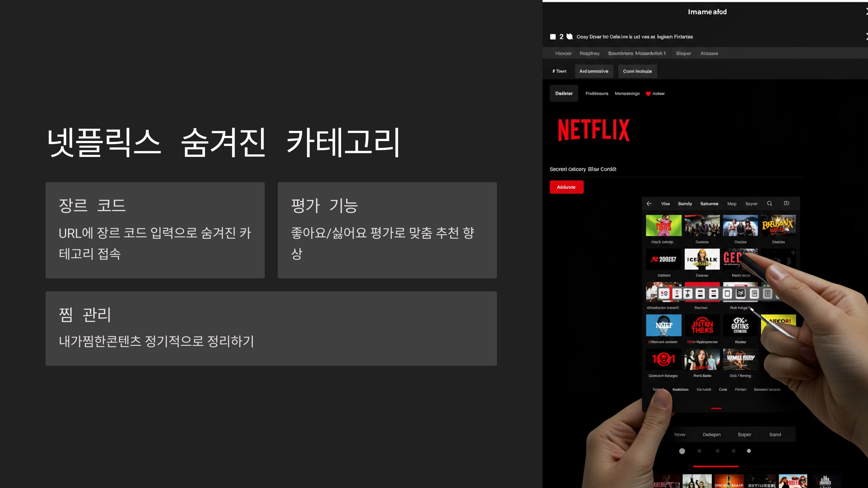868x488 pixels.
Task: Click the Dollepon tab below the tablet
Action: click(x=711, y=435)
